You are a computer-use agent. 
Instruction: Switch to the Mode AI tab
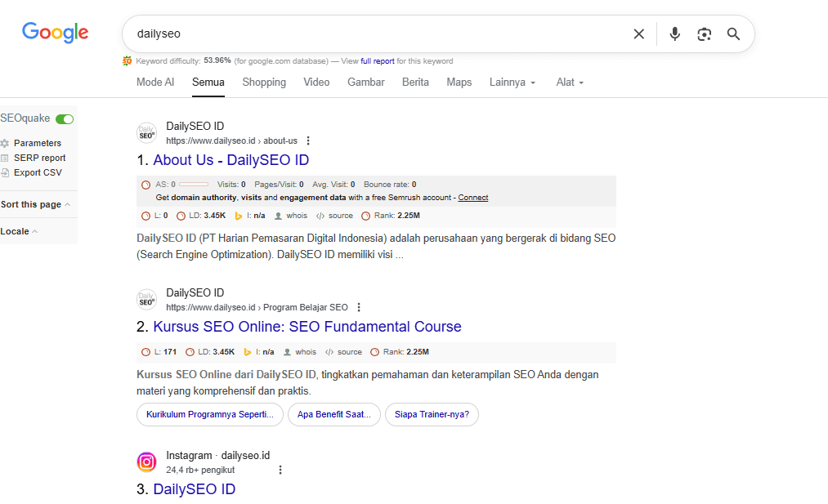155,83
